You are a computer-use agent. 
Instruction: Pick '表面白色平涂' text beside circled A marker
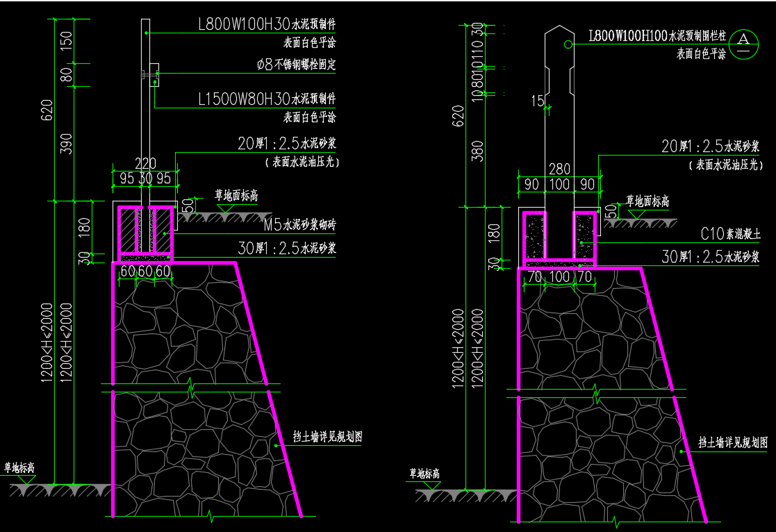point(701,53)
